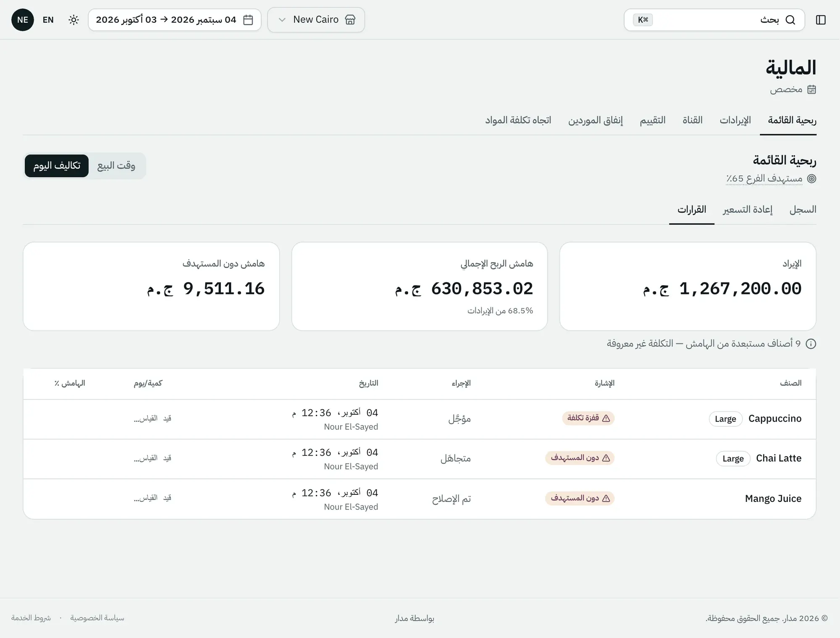Open the شروط الخدمة link
Image resolution: width=840 pixels, height=638 pixels.
click(x=31, y=618)
